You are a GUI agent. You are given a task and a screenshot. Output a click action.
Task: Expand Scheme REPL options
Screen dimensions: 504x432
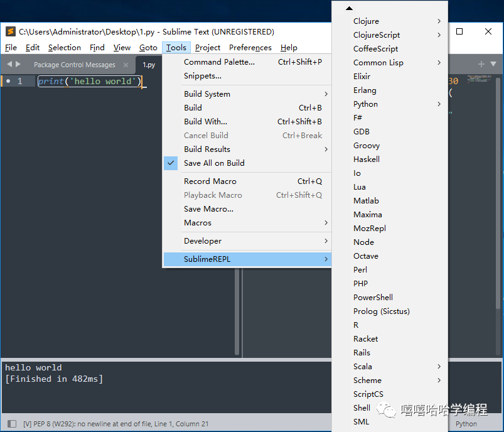(390, 381)
